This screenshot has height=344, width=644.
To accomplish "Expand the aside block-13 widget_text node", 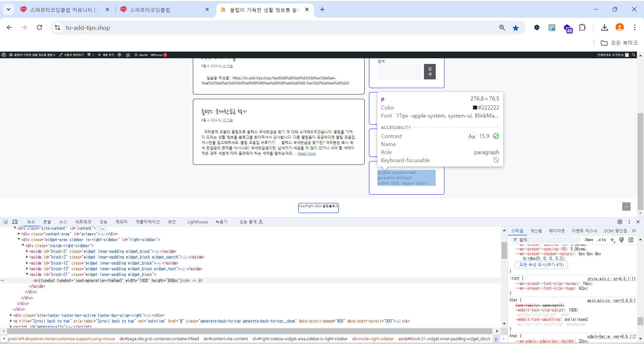I will pos(27,269).
